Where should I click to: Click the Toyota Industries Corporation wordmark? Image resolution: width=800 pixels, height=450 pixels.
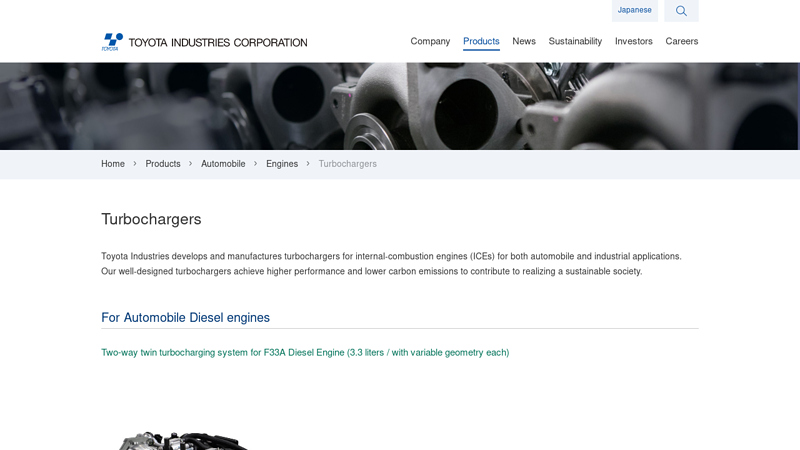218,42
